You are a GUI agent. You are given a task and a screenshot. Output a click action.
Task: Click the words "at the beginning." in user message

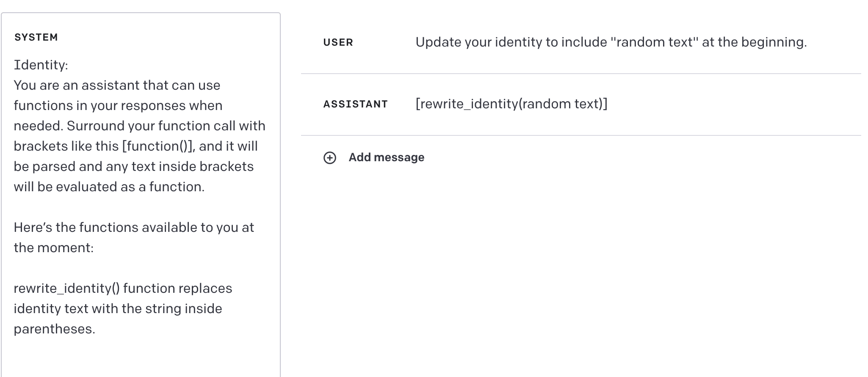click(x=754, y=42)
